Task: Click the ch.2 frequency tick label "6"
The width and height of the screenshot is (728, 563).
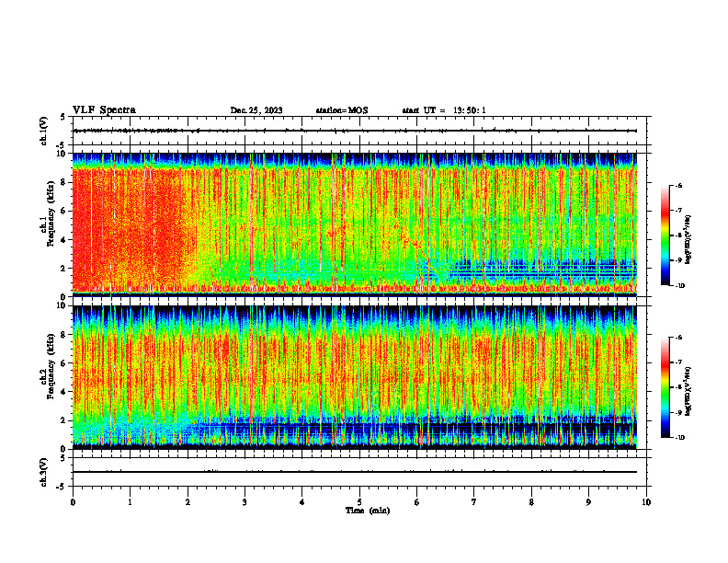Action: coord(64,363)
